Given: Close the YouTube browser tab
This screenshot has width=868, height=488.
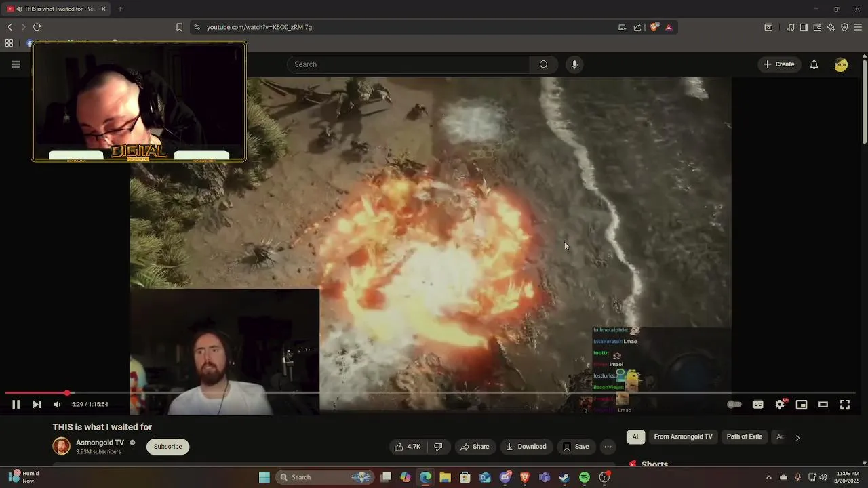Looking at the screenshot, I should pos(103,9).
